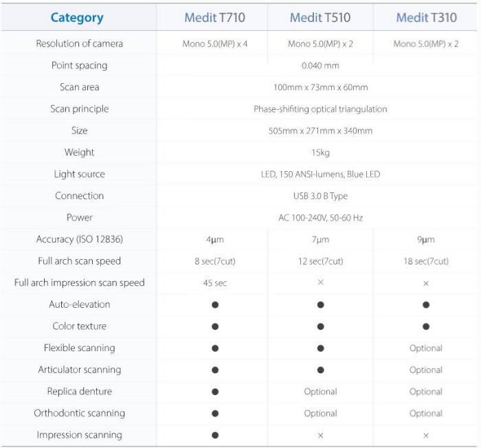This screenshot has height=448, width=481.
Task: Click the Auto-elevation dot under Medit T310
Action: (x=426, y=304)
